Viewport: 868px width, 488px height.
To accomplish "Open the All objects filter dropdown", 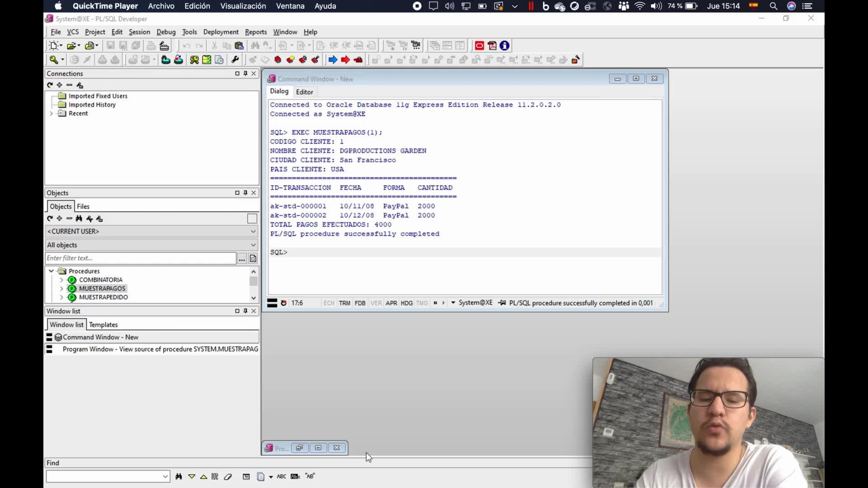I will tap(151, 245).
